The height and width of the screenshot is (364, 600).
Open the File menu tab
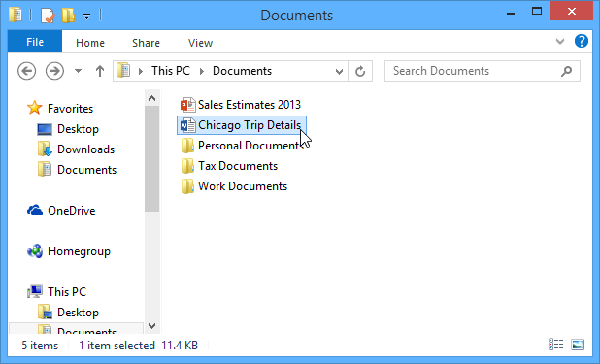coord(35,42)
